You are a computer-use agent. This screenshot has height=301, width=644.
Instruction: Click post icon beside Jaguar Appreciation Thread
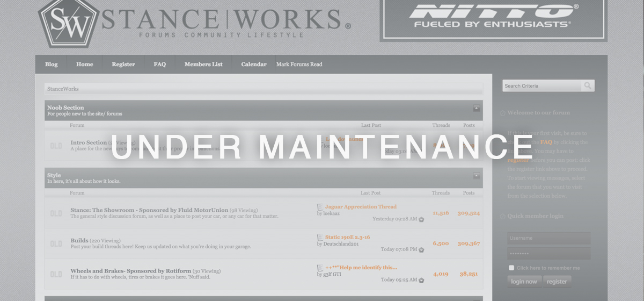320,207
